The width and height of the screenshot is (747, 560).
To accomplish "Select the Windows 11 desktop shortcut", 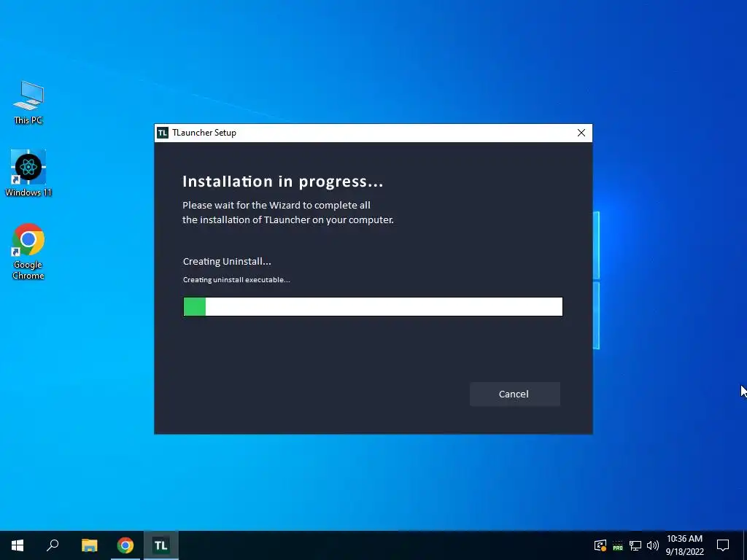I will 28,174.
